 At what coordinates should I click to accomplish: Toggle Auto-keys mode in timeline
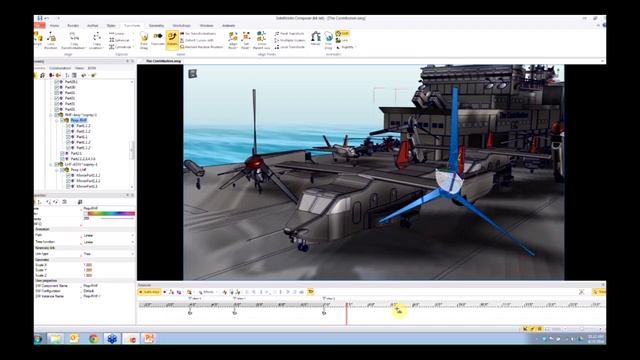coord(149,292)
